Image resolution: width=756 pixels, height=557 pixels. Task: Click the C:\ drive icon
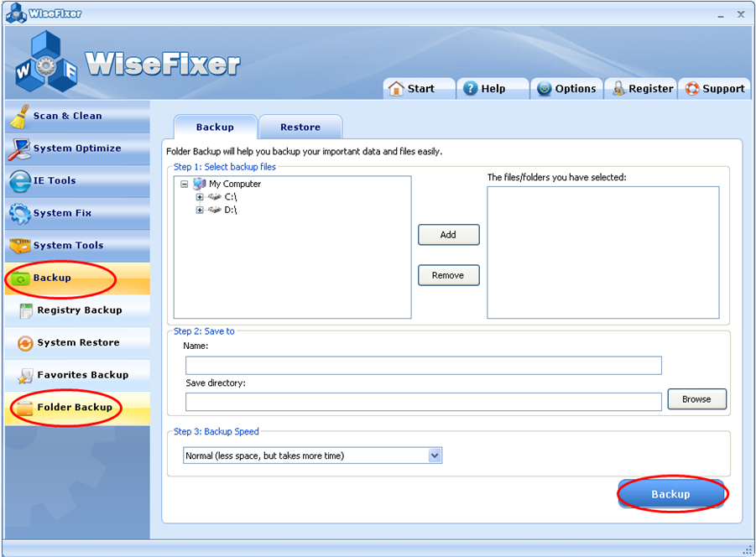(215, 197)
